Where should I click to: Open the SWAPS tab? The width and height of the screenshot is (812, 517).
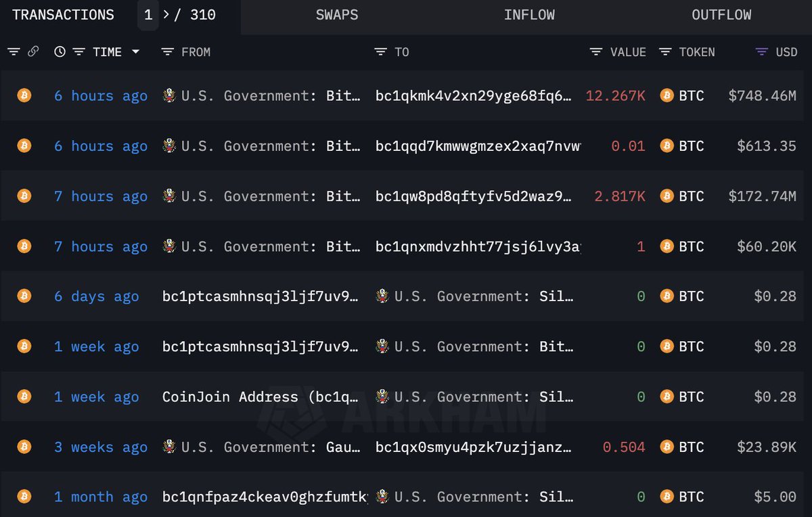tap(337, 15)
